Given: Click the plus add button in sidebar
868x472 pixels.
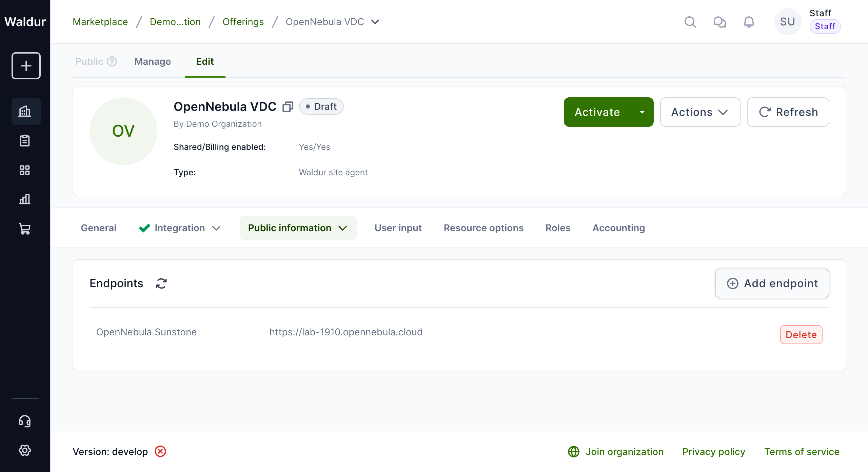Looking at the screenshot, I should 26,66.
